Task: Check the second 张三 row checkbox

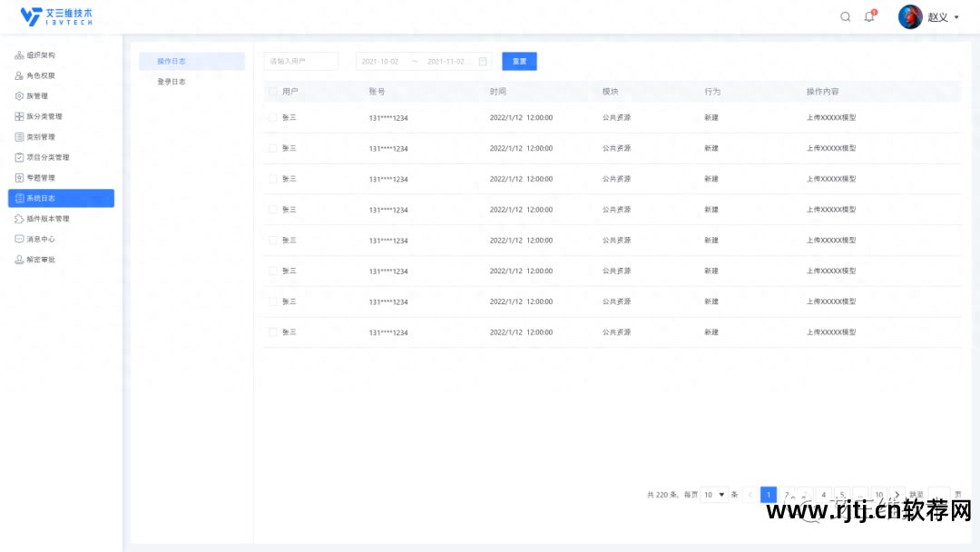Action: (x=273, y=148)
